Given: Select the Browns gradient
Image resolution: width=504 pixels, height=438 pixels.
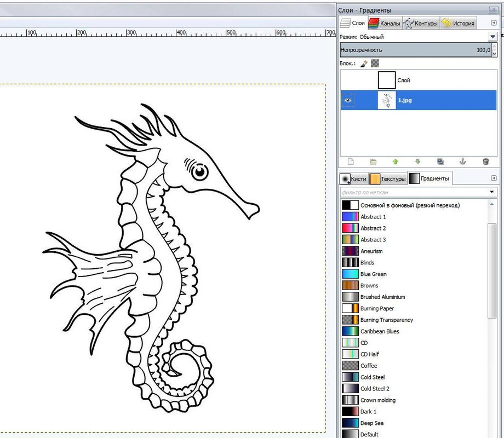Looking at the screenshot, I should [415, 285].
